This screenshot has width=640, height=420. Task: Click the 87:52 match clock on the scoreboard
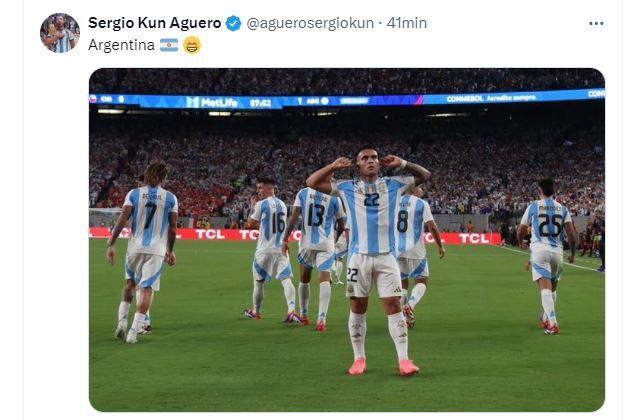[260, 103]
